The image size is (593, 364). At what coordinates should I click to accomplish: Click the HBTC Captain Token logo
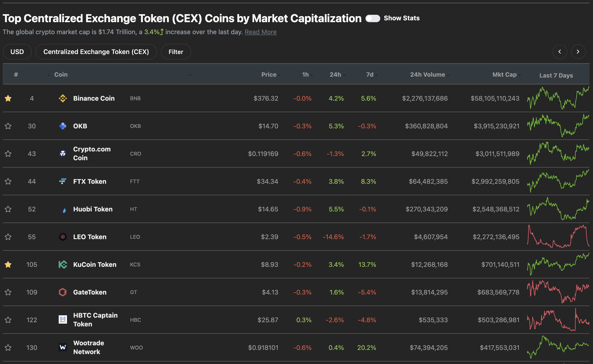click(63, 320)
